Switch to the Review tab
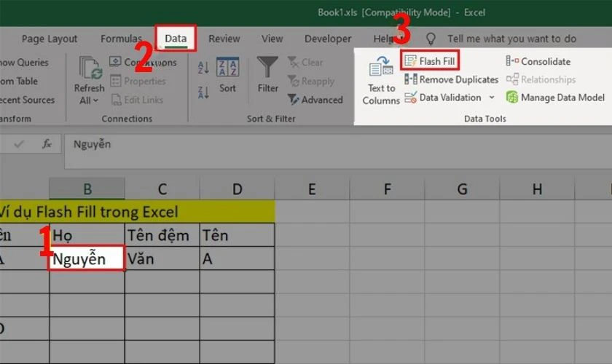 224,39
